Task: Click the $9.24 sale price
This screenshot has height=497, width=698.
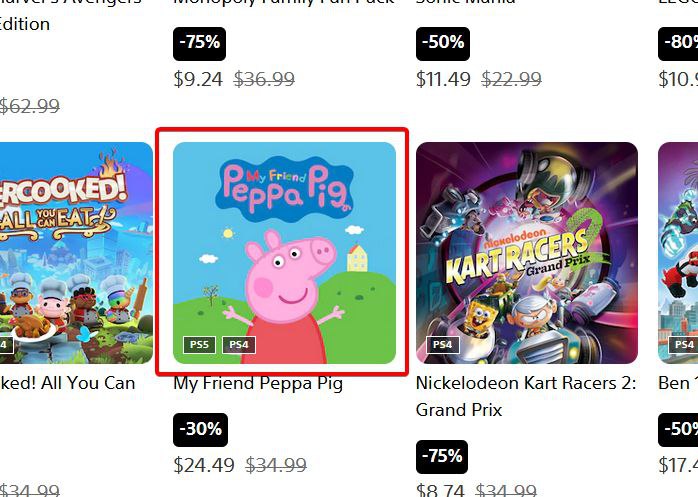Action: (198, 79)
